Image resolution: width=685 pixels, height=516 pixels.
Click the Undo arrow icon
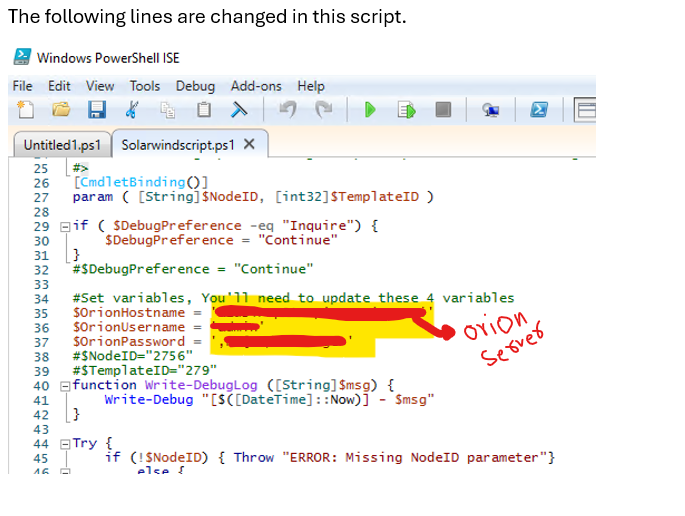point(288,110)
